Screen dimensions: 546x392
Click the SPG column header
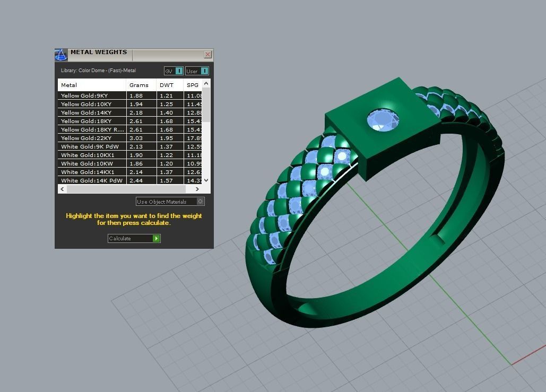coord(193,85)
